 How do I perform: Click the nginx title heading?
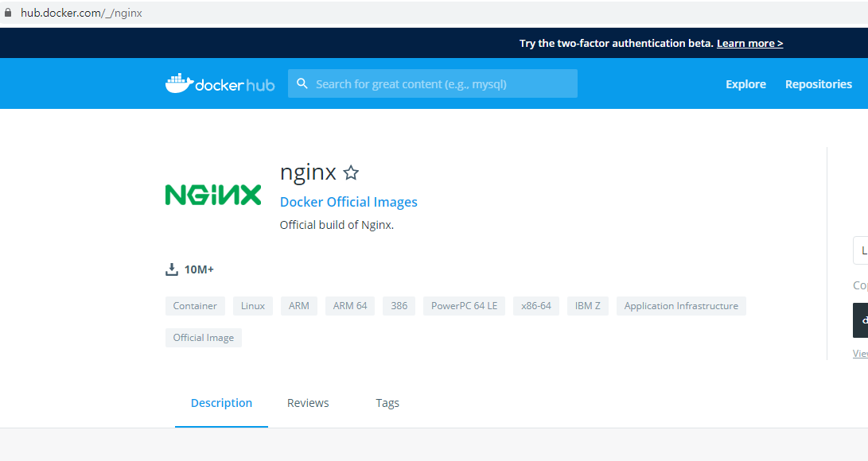coord(308,172)
